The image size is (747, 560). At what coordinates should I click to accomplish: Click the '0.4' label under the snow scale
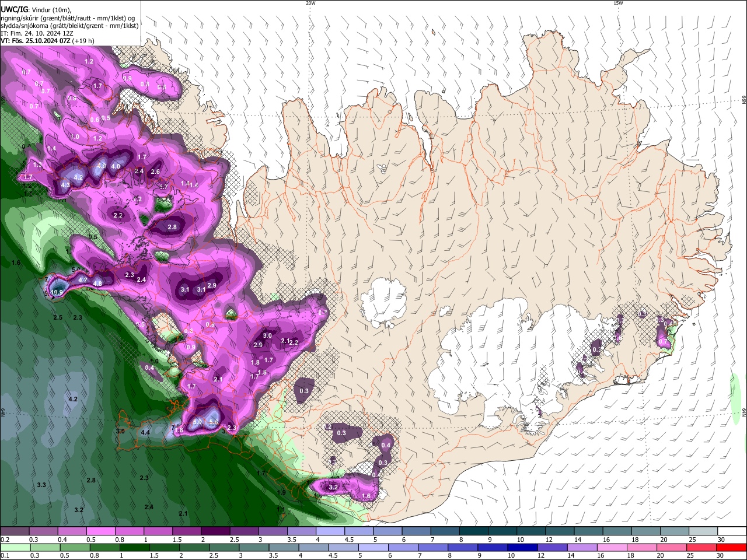62,540
